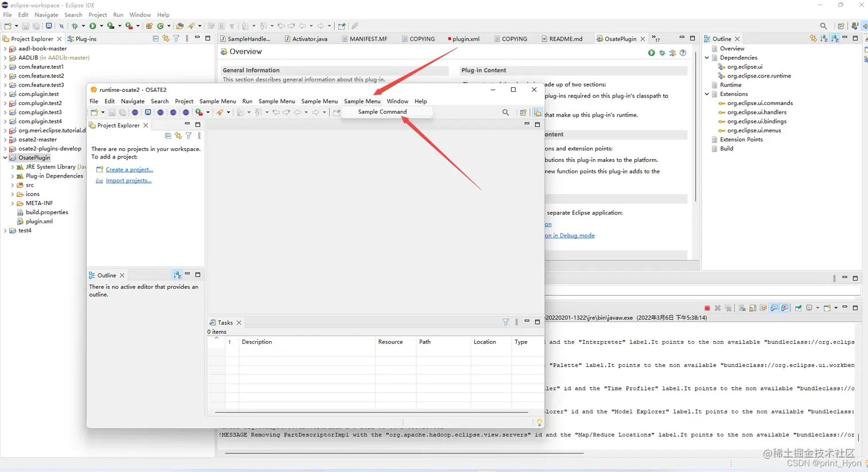Screen dimensions: 868x472
Task: Click green Run button in Eclipse toolbar
Action: pos(92,26)
